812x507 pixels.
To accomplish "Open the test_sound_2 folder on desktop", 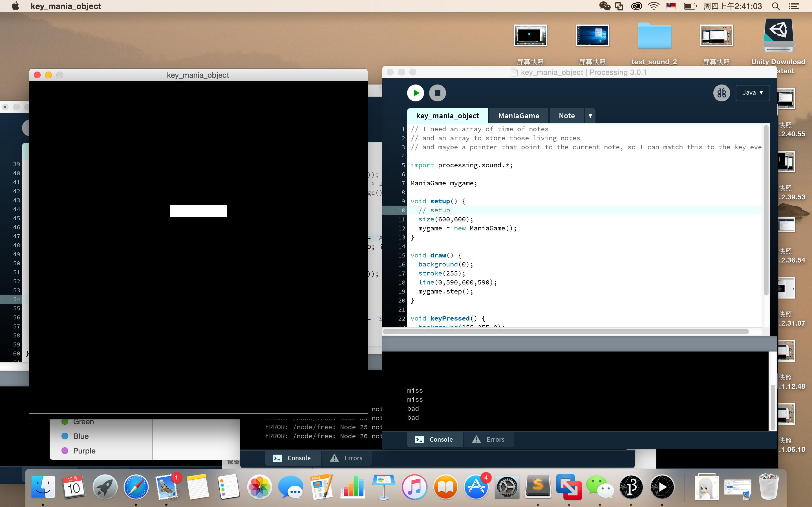I will click(654, 44).
